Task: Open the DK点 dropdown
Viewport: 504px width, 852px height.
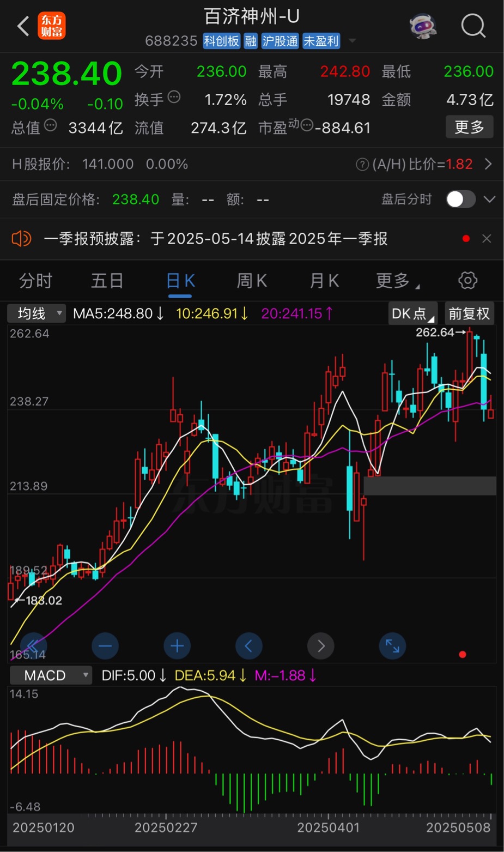Action: click(413, 313)
